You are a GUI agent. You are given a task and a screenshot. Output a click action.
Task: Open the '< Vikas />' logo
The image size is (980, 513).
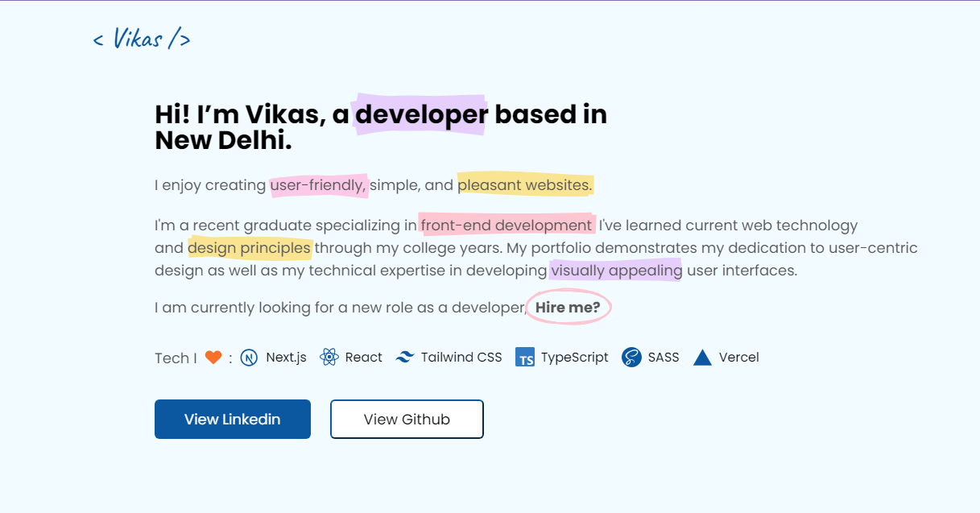coord(142,37)
